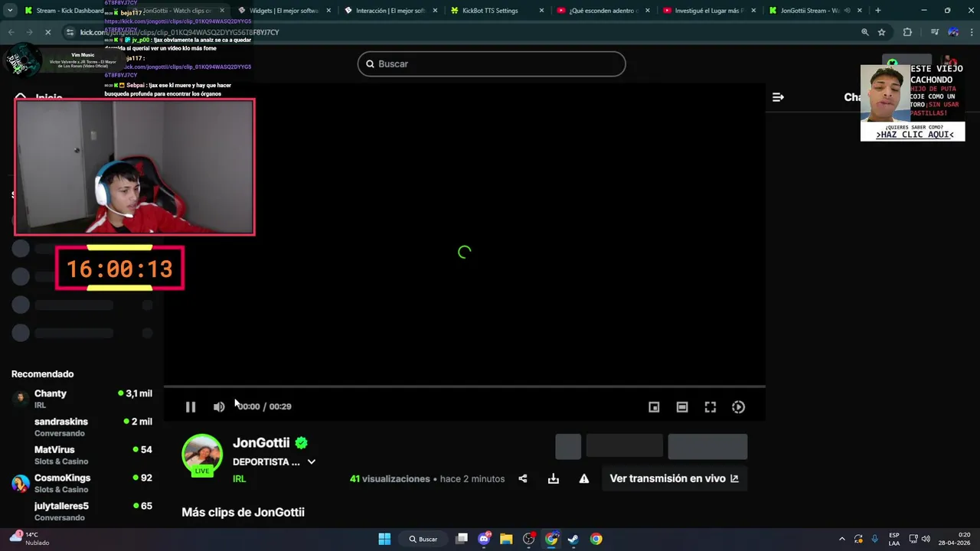Click Ver transmisión en vivo button
Image resolution: width=980 pixels, height=551 pixels.
click(675, 478)
